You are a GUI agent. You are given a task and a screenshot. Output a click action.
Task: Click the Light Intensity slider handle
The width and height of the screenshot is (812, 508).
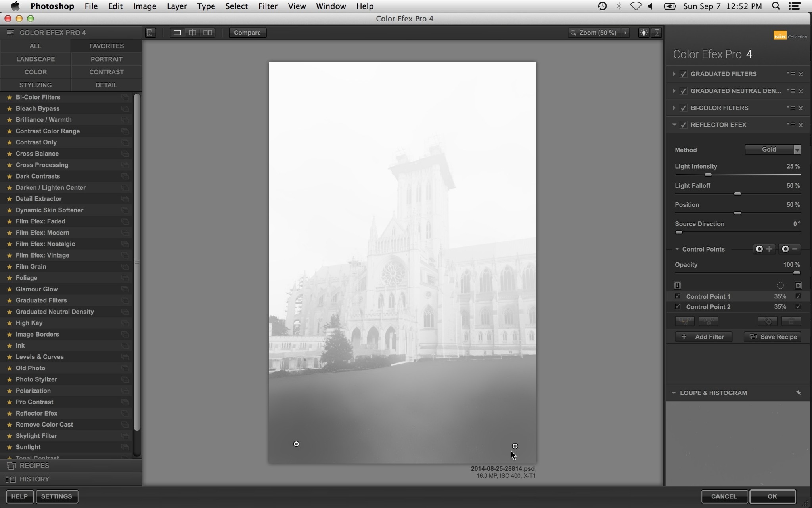coord(708,175)
